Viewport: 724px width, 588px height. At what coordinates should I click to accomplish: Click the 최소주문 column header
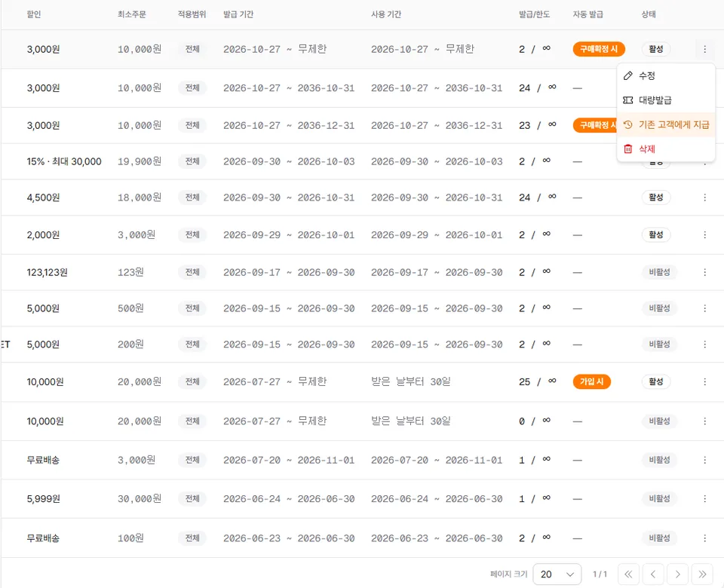(x=131, y=14)
